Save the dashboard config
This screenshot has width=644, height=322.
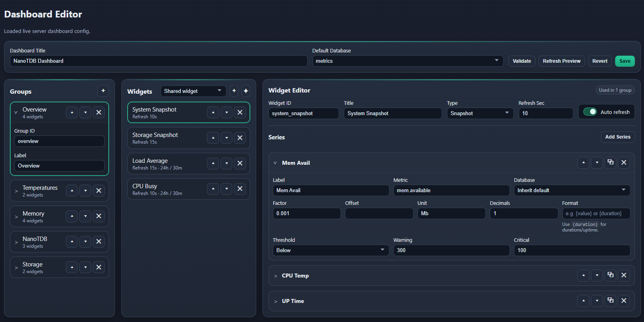(625, 61)
